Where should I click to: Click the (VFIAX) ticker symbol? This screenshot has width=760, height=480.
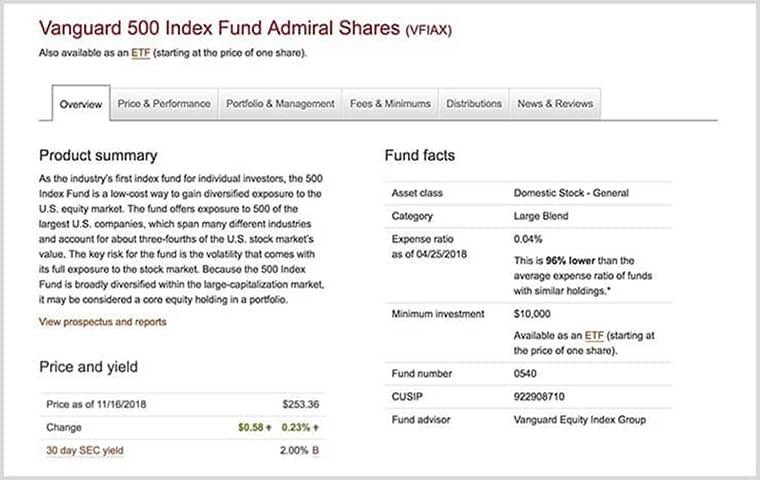point(428,31)
